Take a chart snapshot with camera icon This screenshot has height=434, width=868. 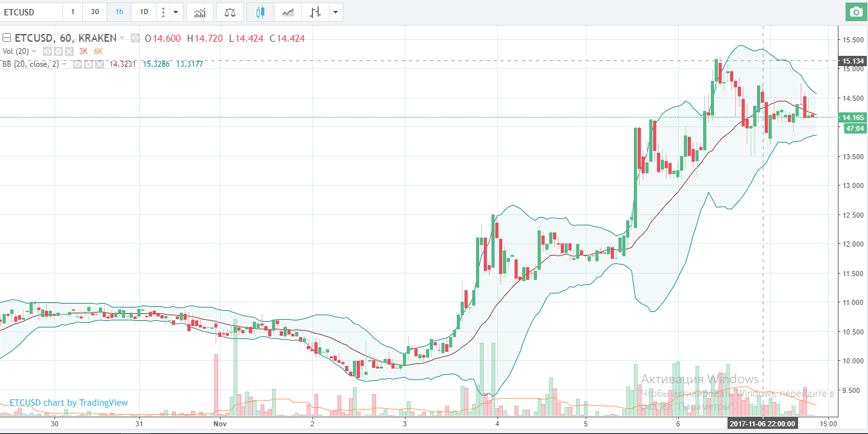point(855,12)
